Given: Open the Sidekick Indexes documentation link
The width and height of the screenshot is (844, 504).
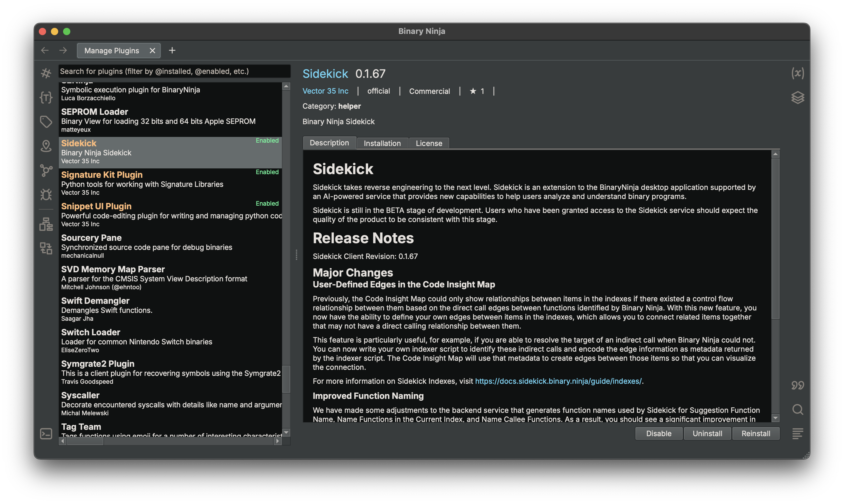Looking at the screenshot, I should coord(558,381).
